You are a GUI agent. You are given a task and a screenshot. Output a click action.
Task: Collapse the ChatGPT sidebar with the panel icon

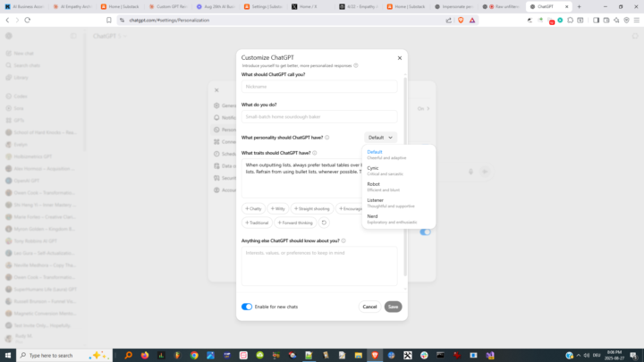pyautogui.click(x=73, y=36)
